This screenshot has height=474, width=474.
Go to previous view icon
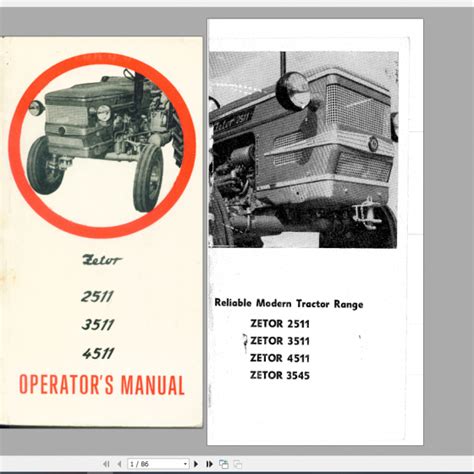pyautogui.click(x=224, y=464)
